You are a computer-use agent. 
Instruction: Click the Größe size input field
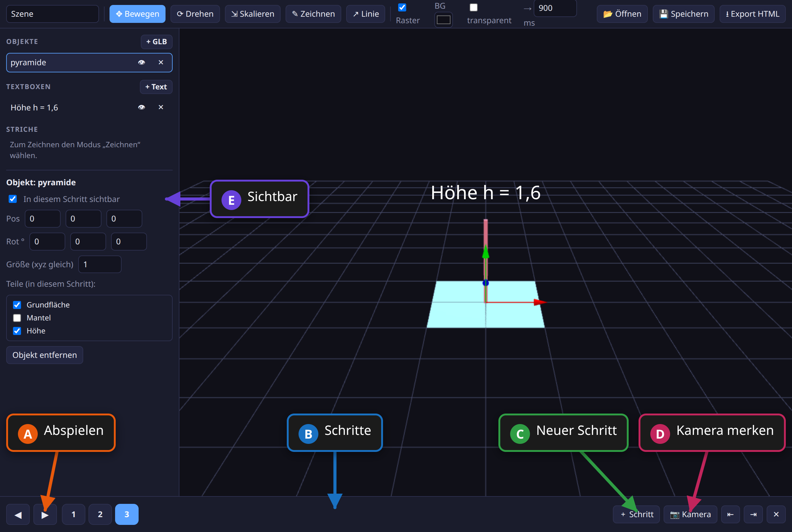click(x=100, y=264)
